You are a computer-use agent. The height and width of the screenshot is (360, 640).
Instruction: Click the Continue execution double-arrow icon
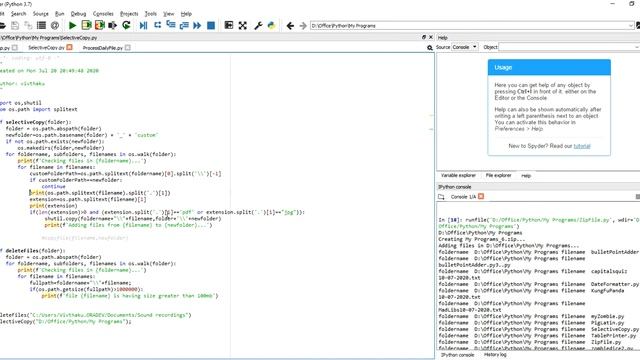click(197, 25)
